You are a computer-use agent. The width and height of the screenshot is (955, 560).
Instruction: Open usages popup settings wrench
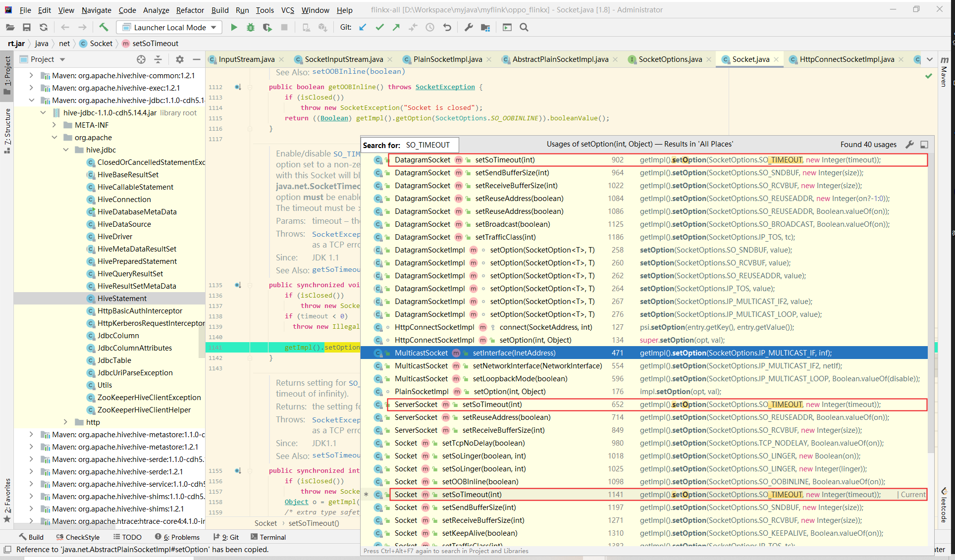coord(909,145)
